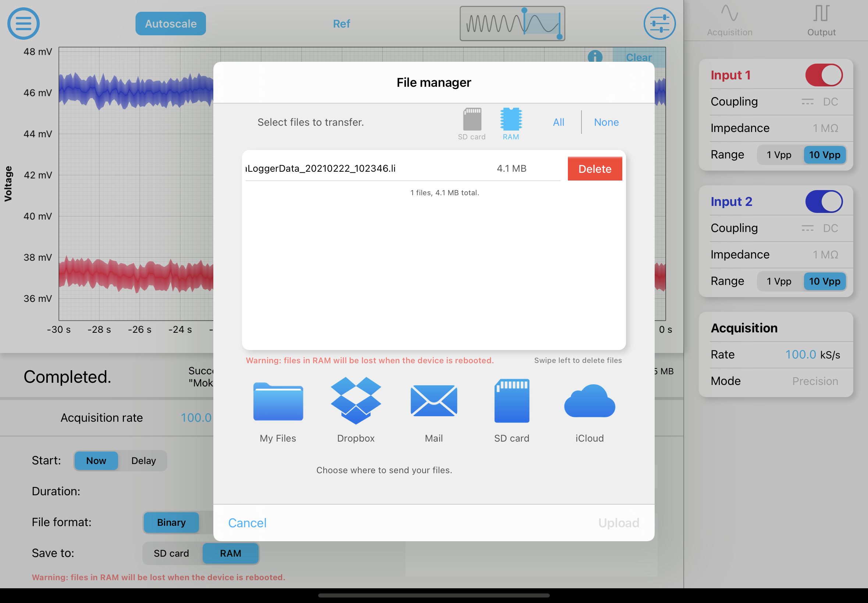Choose Binary file format
Image resolution: width=868 pixels, height=603 pixels.
coord(171,522)
